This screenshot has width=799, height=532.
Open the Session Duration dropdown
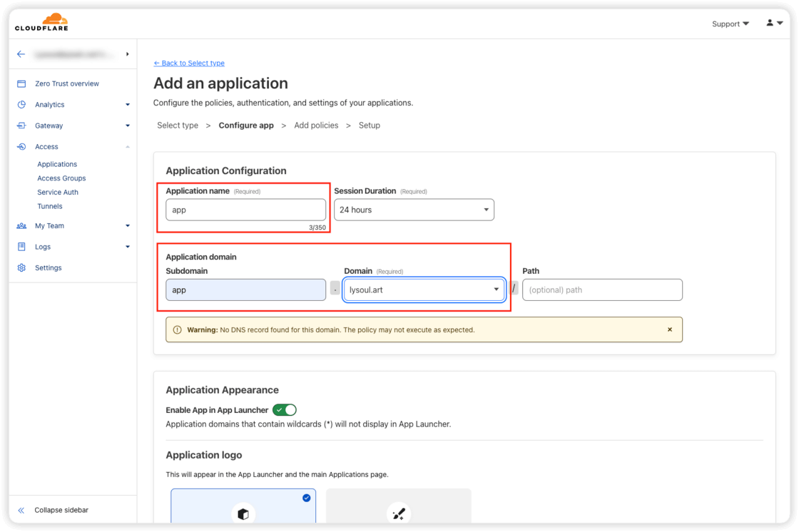click(x=414, y=210)
